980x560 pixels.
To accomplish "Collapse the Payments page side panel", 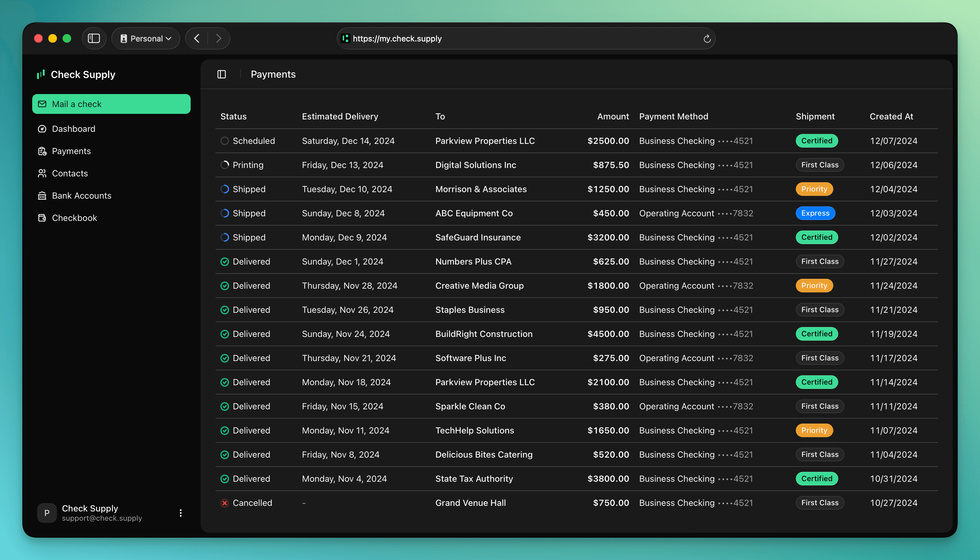I will click(222, 74).
